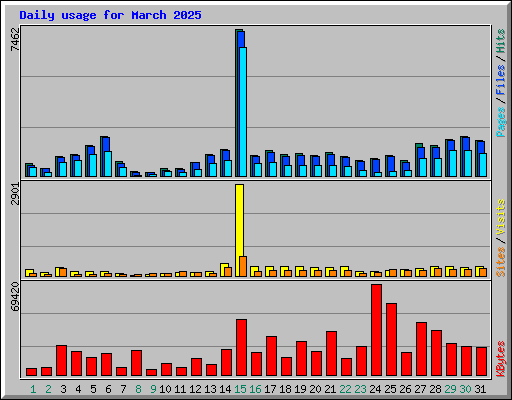The height and width of the screenshot is (400, 512).
Task: Click day label 10 on the x-axis
Action: [165, 389]
